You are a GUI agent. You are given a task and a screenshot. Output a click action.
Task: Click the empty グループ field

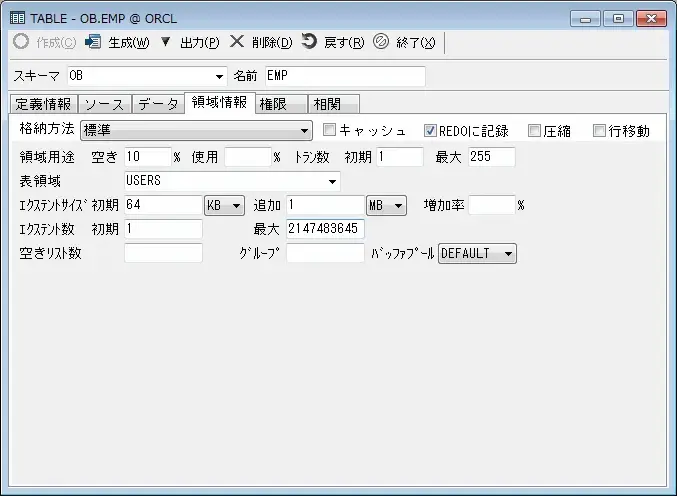pyautogui.click(x=326, y=253)
